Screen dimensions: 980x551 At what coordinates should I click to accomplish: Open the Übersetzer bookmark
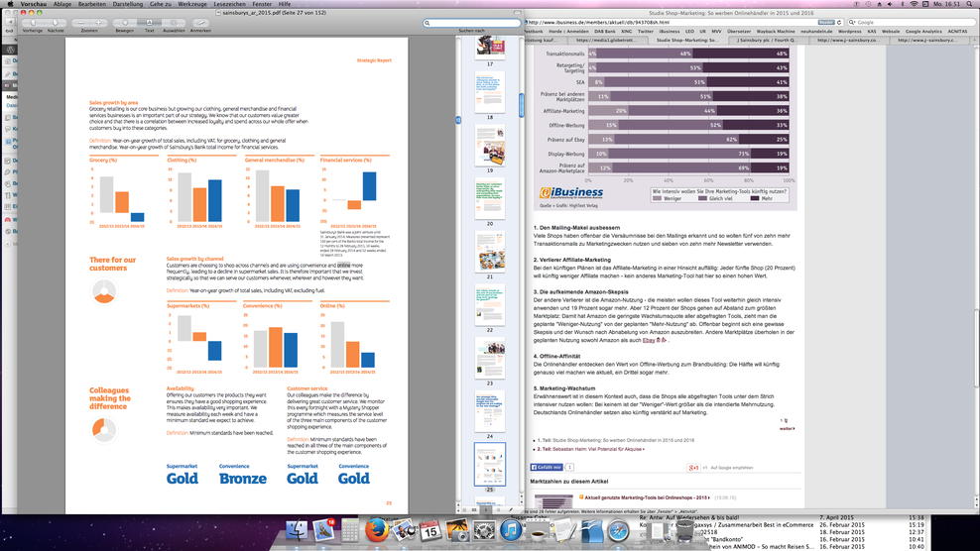tap(739, 32)
